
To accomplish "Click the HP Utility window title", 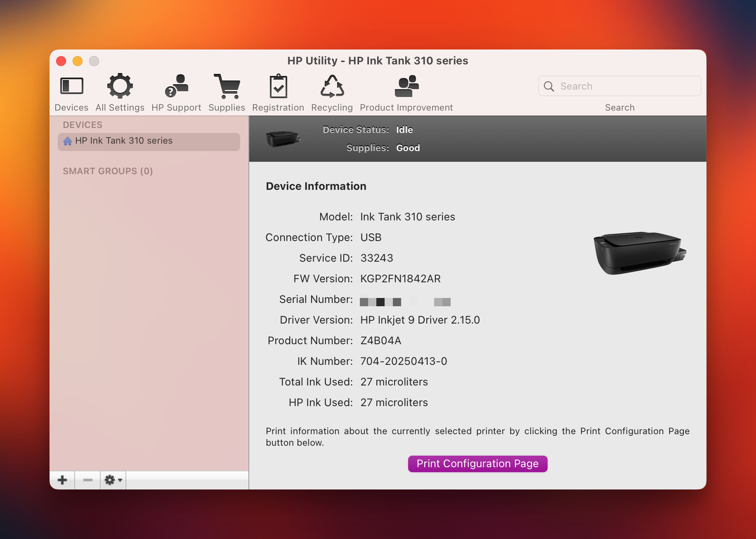I will tap(378, 61).
